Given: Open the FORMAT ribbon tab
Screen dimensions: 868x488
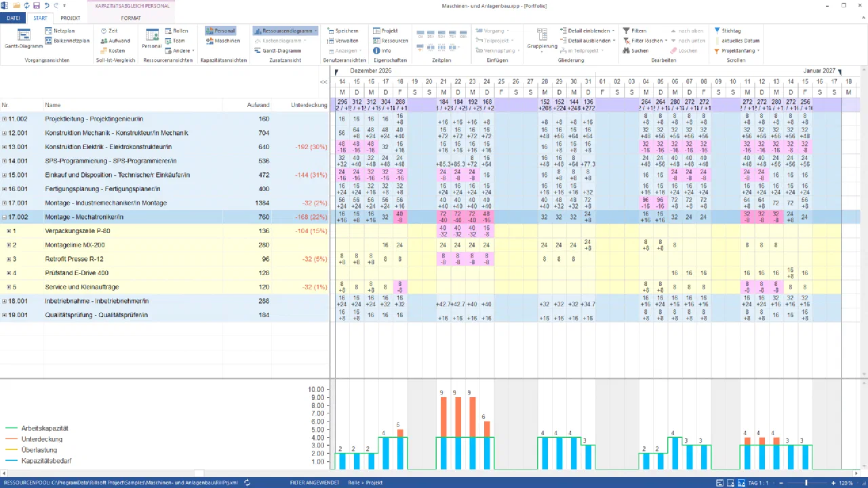Looking at the screenshot, I should pos(131,18).
